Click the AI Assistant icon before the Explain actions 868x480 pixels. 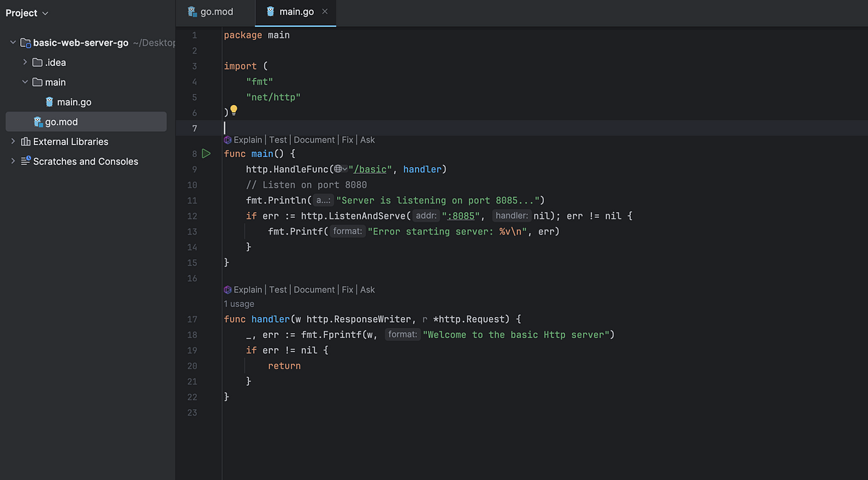228,139
